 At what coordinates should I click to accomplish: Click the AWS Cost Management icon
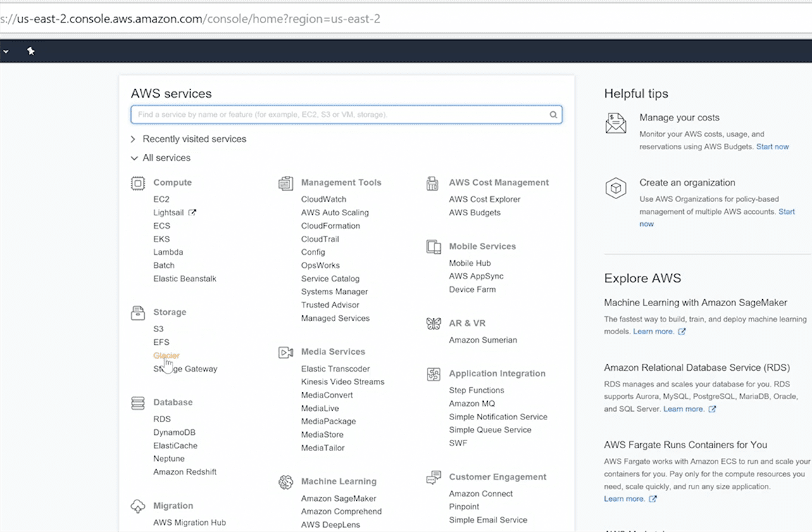(x=432, y=184)
